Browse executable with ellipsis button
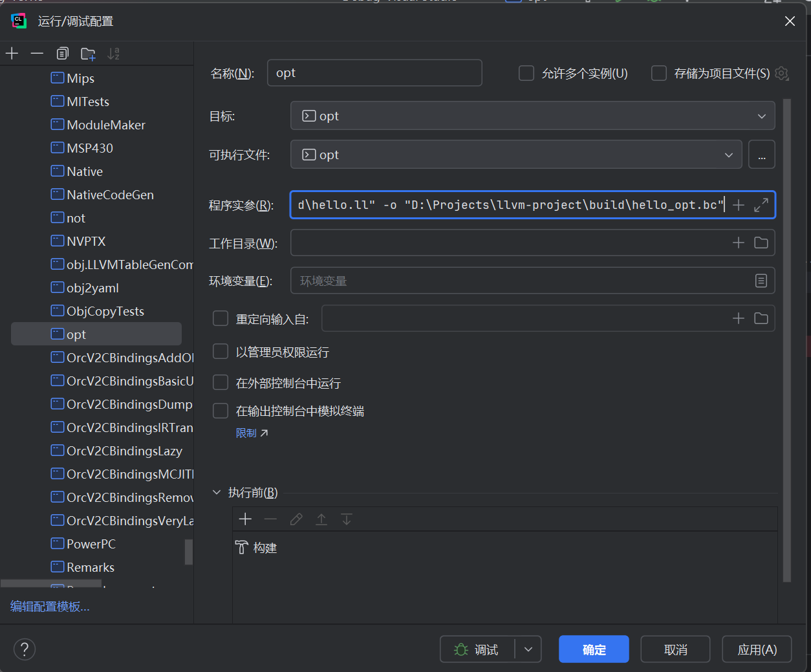Image resolution: width=811 pixels, height=672 pixels. [x=762, y=155]
